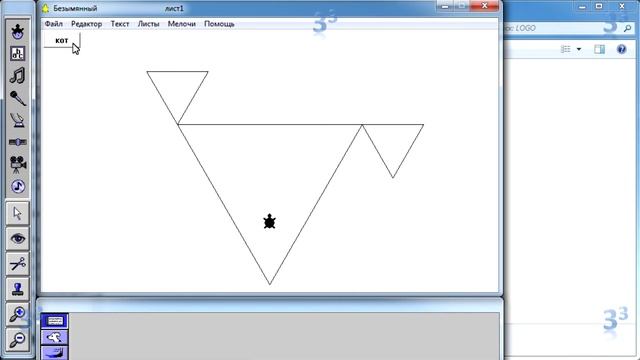640x360 pixels.
Task: Open the Мелочи menu
Action: point(182,24)
